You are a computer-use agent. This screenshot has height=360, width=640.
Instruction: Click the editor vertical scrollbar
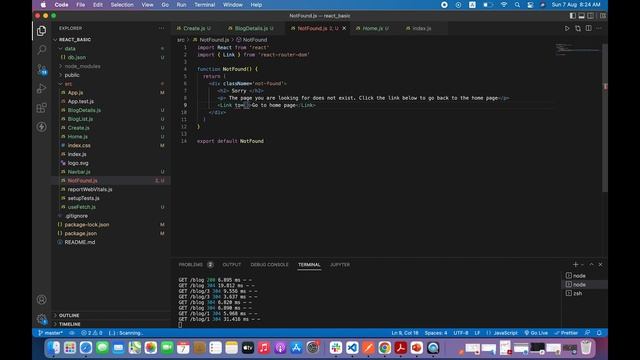click(605, 117)
